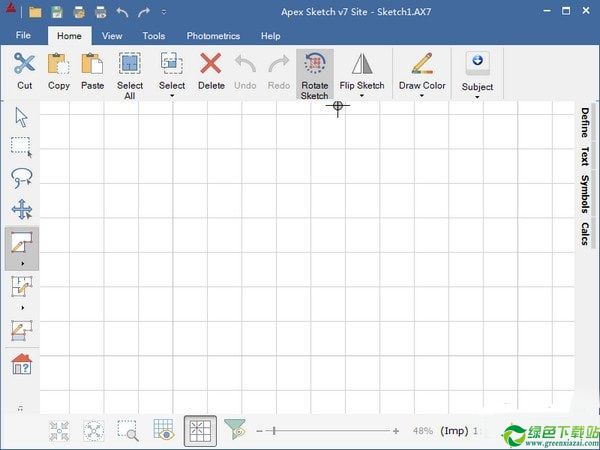Open the Symbols side panel
Screen dimensions: 600x450
(585, 194)
